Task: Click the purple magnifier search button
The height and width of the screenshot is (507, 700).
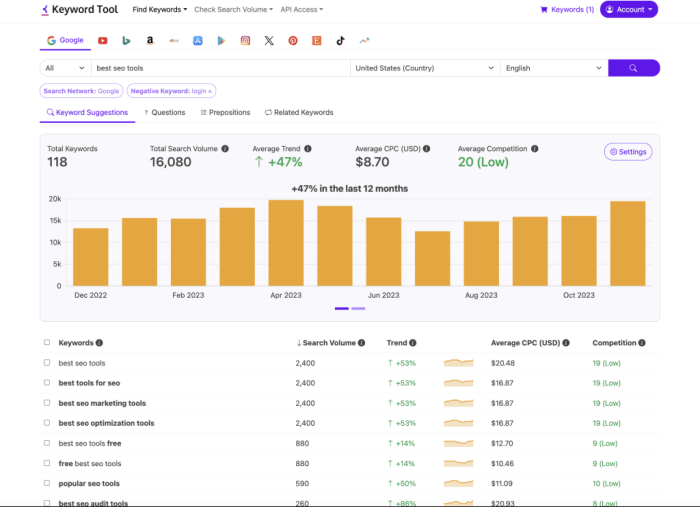Action: (x=633, y=68)
